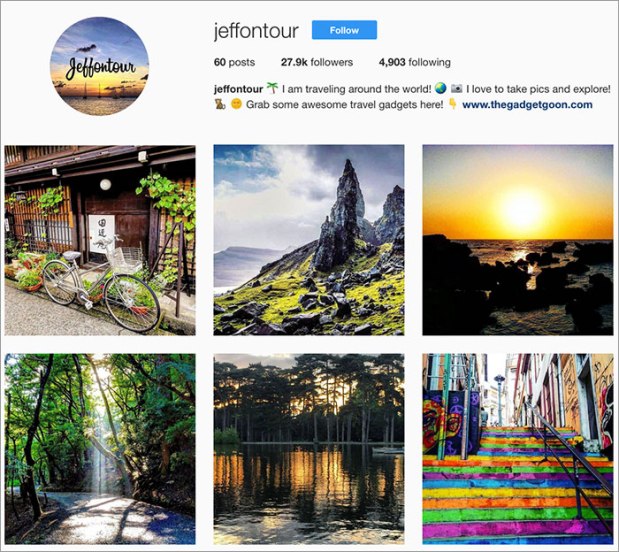
Task: Click the 60 posts count
Action: (234, 62)
